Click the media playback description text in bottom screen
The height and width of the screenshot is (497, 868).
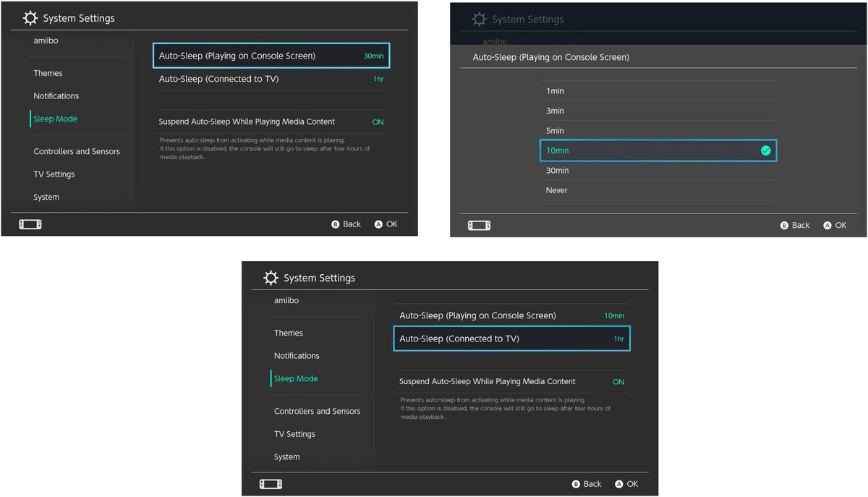click(x=505, y=408)
